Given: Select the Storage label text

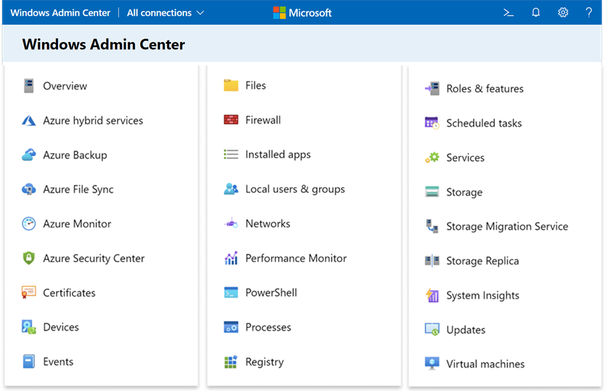Looking at the screenshot, I should pos(465,192).
